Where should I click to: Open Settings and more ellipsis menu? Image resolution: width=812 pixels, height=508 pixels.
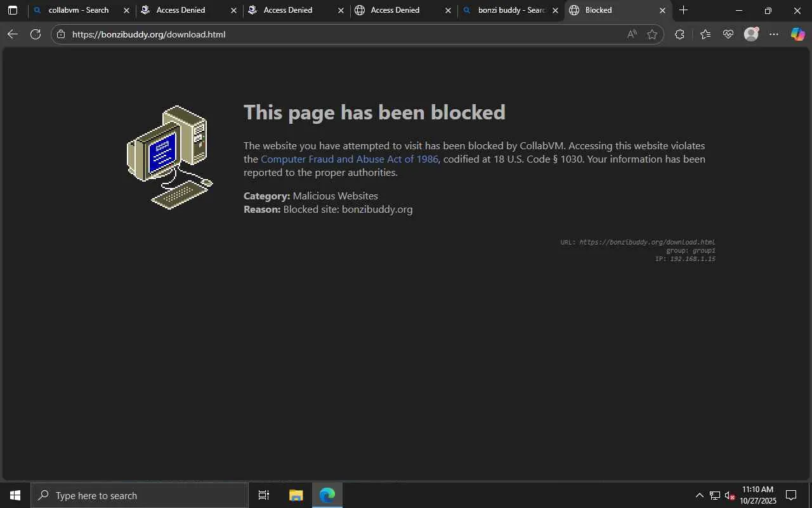coord(774,34)
